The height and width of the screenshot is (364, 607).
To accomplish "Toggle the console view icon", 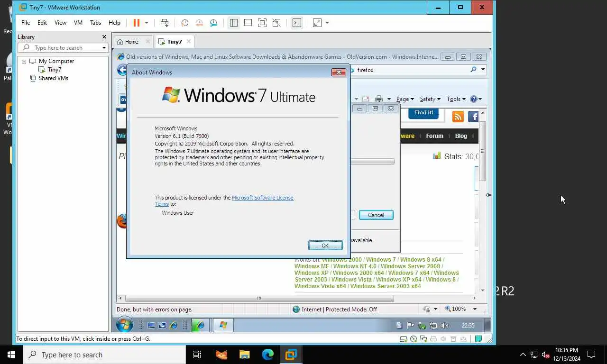I will pyautogui.click(x=297, y=23).
